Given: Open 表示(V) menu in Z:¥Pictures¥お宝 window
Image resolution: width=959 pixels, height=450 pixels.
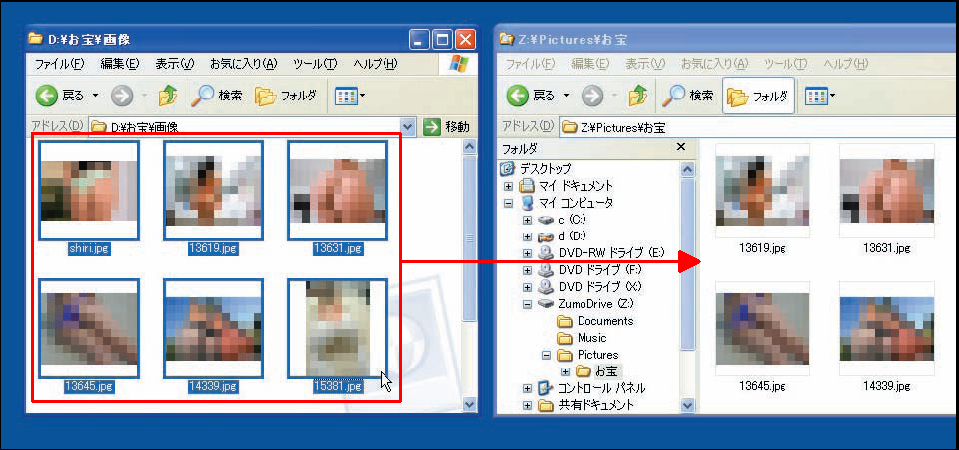Looking at the screenshot, I should [645, 64].
